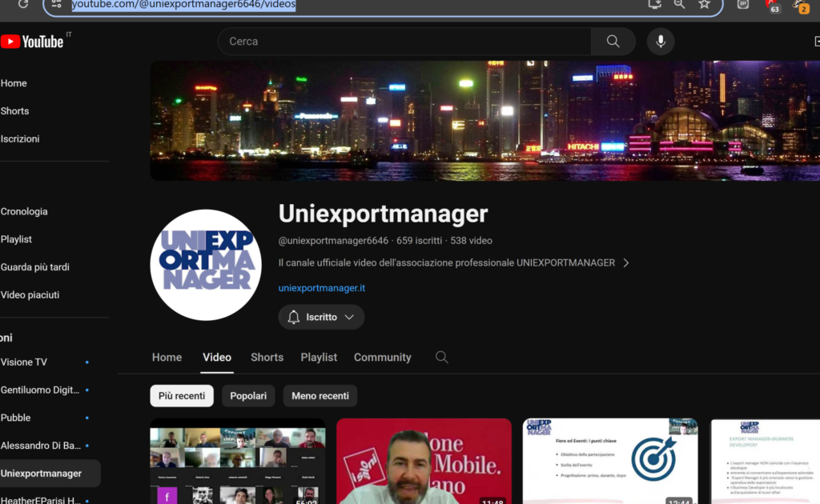Click the extension icon left of badge 63
The height and width of the screenshot is (504, 820).
click(742, 5)
